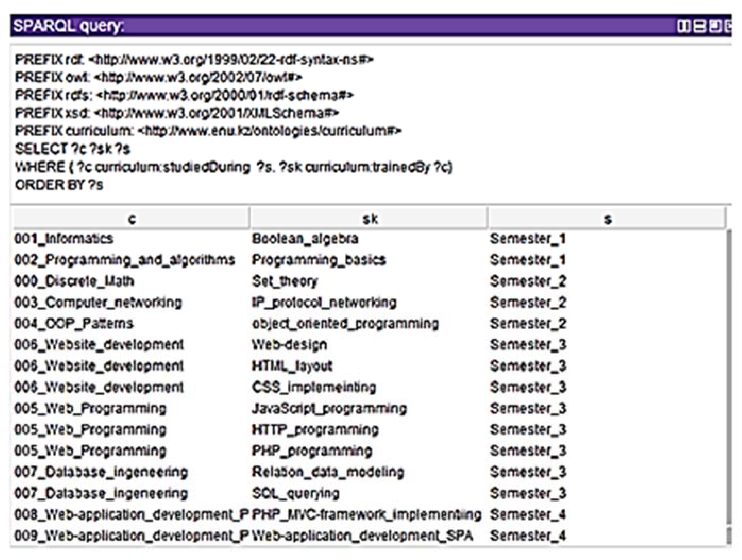The height and width of the screenshot is (560, 742).
Task: Select the SQL_querying row
Action: (x=134, y=493)
